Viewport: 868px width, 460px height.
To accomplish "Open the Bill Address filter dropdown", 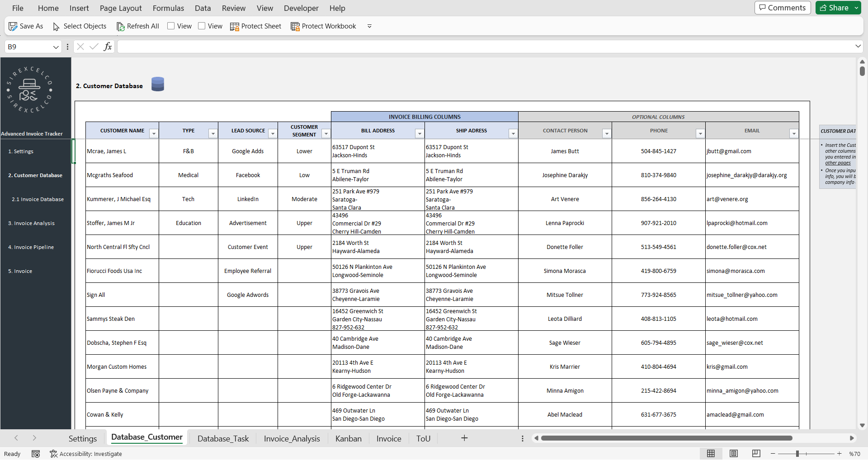I will [420, 134].
